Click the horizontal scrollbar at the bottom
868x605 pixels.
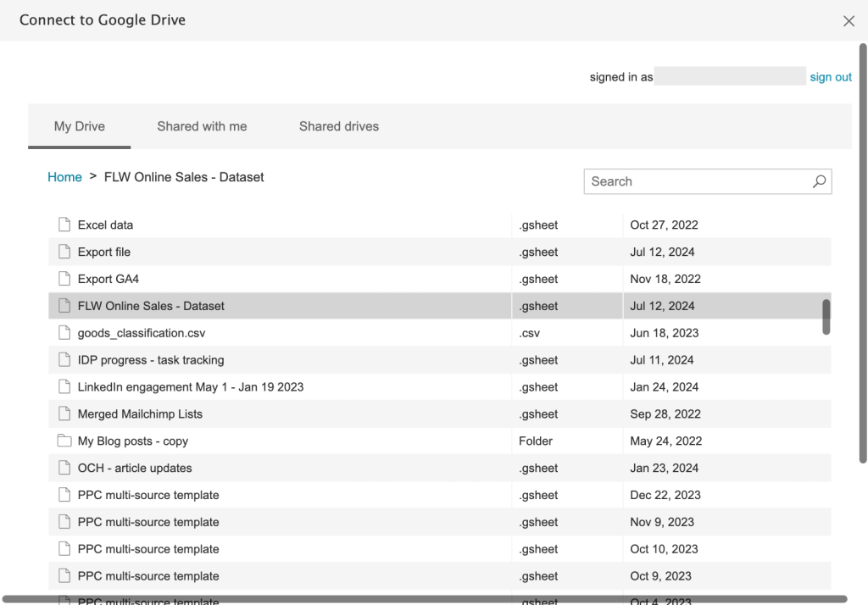point(425,599)
